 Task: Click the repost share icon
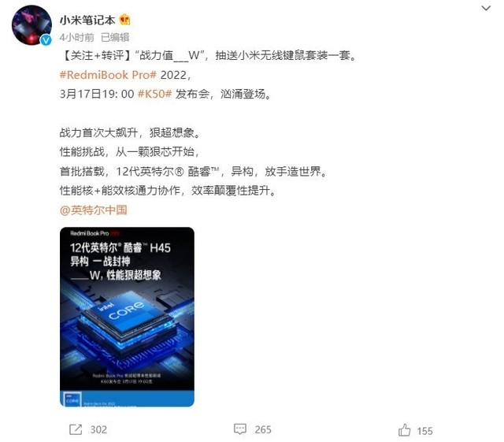pyautogui.click(x=76, y=429)
